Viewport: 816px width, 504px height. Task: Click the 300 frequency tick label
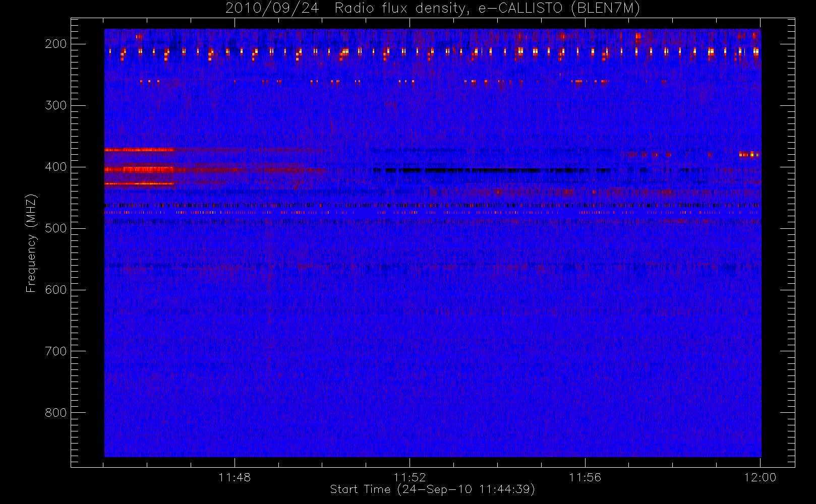click(56, 105)
